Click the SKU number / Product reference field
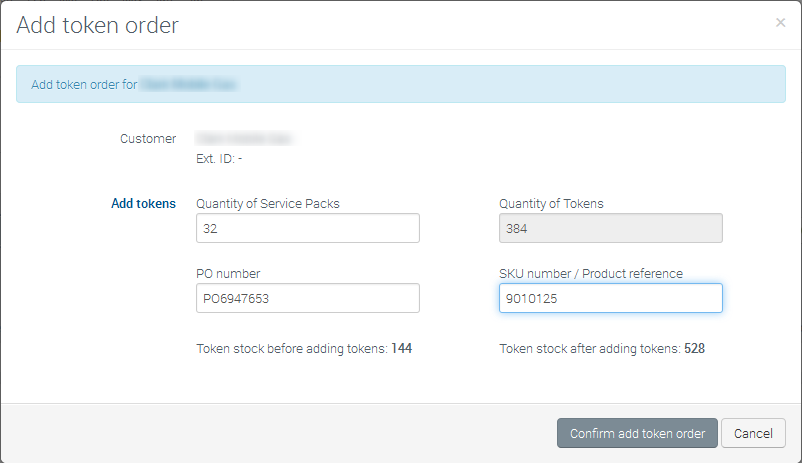Screen dimensions: 802x463 [x=610, y=298]
